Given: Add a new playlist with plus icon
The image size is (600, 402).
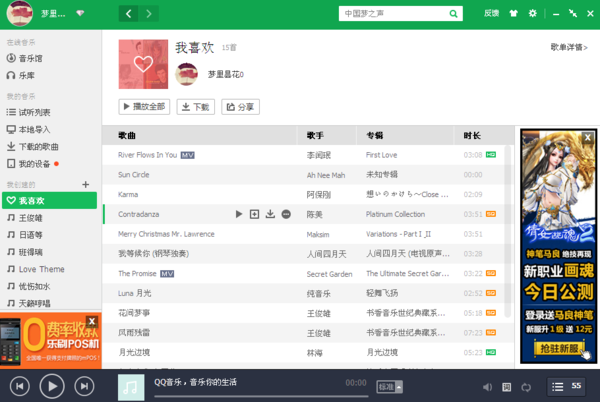Looking at the screenshot, I should pyautogui.click(x=86, y=185).
